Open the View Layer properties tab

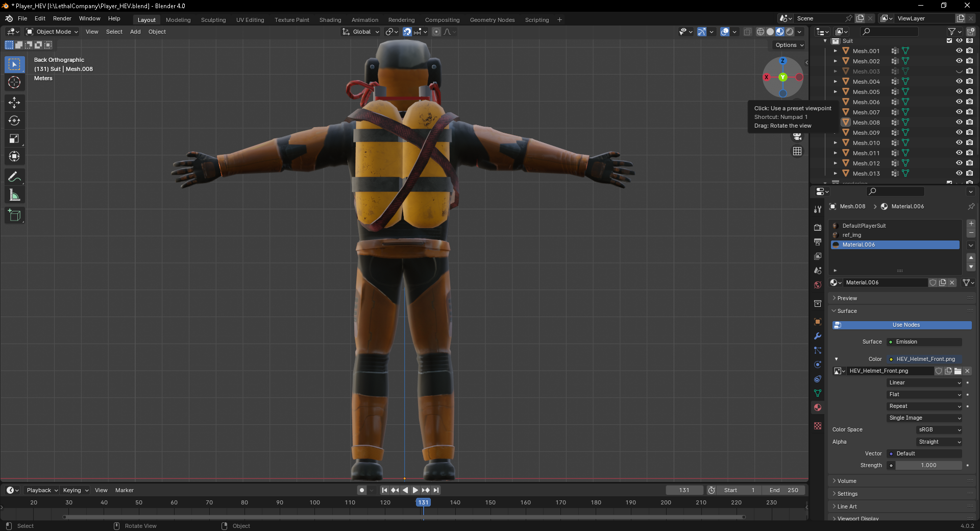818,256
